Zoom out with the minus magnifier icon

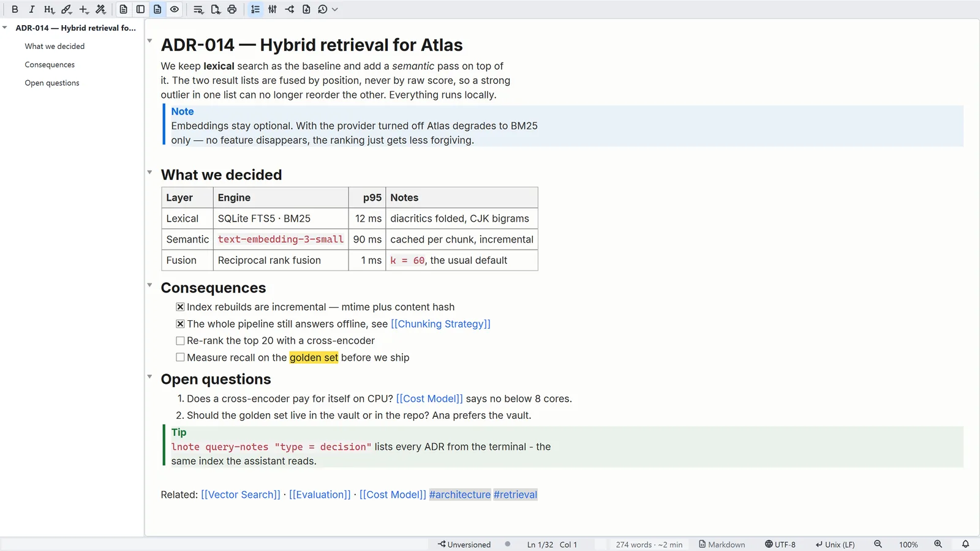(x=878, y=544)
